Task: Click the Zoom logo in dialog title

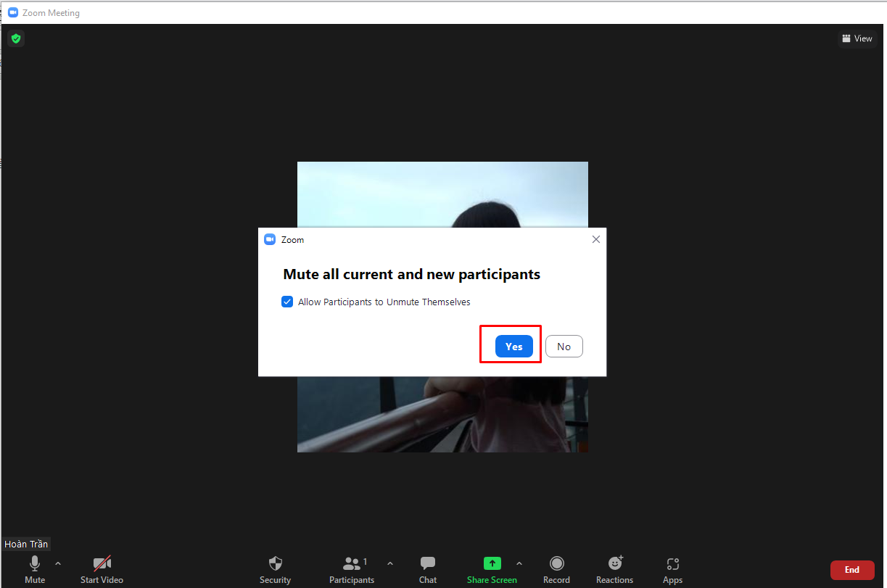Action: pos(270,239)
